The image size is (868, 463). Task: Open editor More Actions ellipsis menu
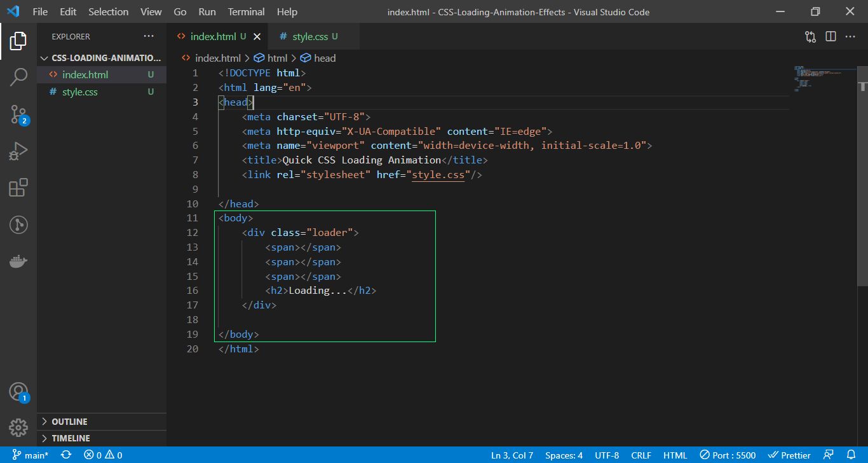pyautogui.click(x=850, y=36)
